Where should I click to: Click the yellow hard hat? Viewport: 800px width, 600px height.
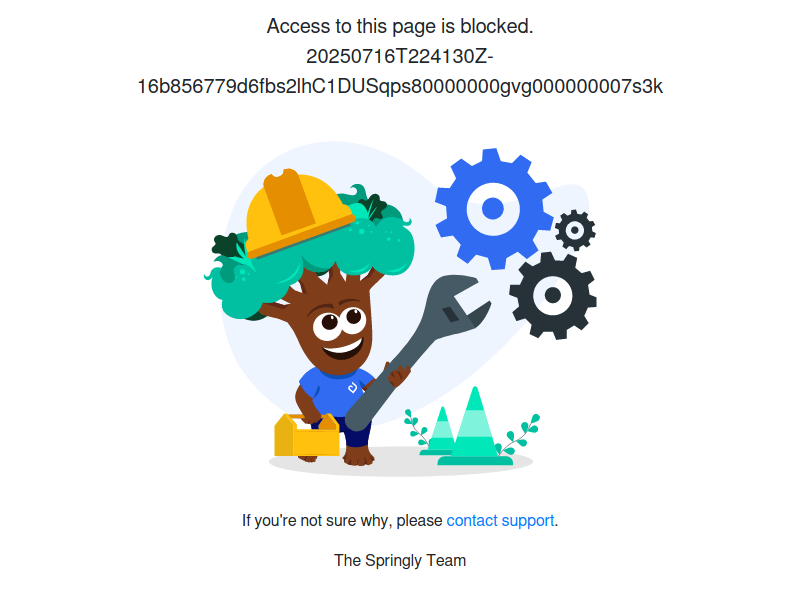(298, 213)
